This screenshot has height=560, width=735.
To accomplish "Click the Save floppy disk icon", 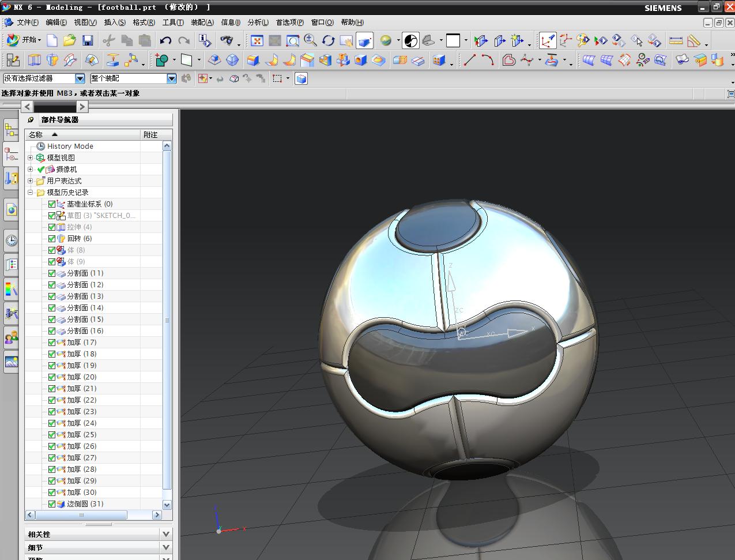I will [88, 40].
